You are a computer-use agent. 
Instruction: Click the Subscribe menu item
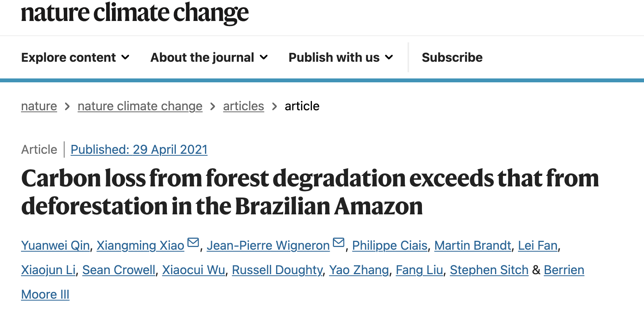coord(452,57)
